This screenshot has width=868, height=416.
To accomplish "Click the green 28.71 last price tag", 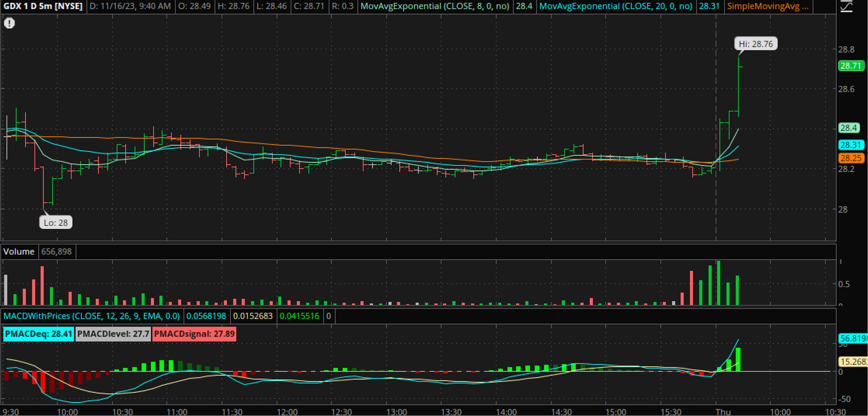I will click(851, 66).
